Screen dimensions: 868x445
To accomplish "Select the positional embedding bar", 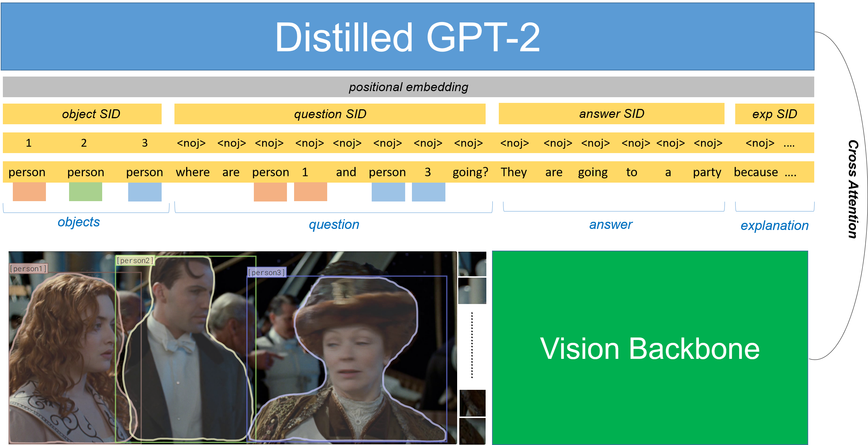I will point(408,87).
